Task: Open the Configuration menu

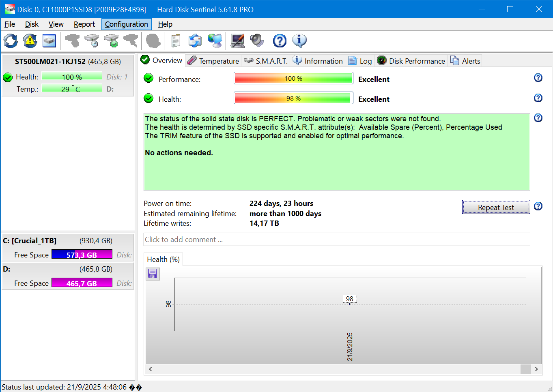Action: click(127, 24)
